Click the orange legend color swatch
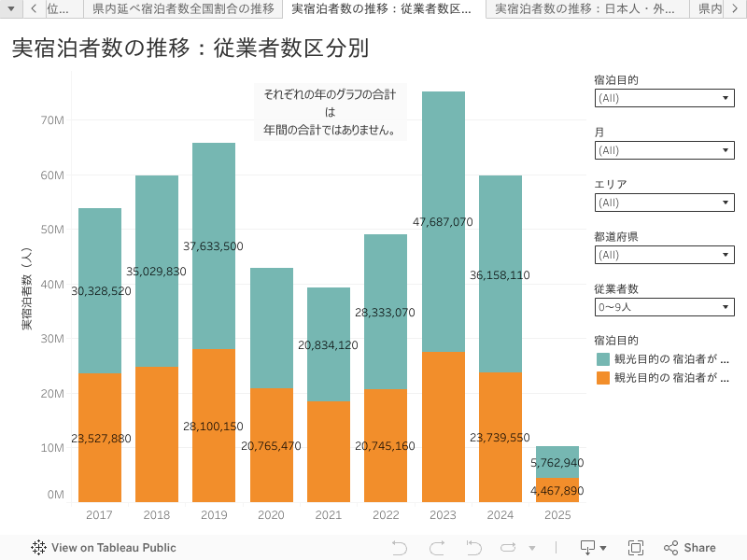Screen dimensions: 747x560 (x=603, y=378)
